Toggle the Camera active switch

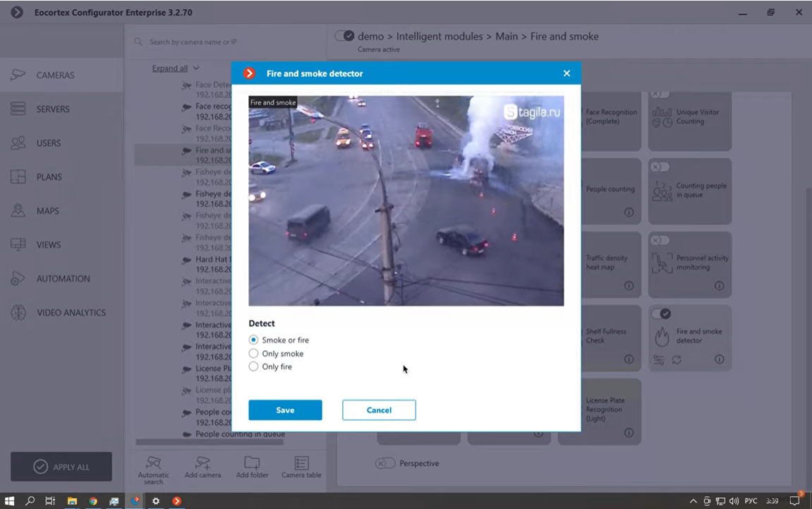click(x=344, y=36)
